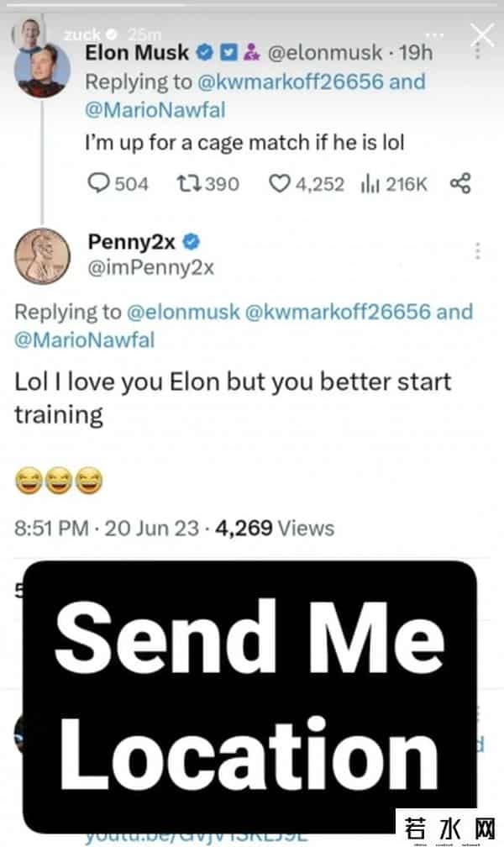Image resolution: width=504 pixels, height=847 pixels.
Task: Tap the Send Me Location sticker
Action: [249, 696]
